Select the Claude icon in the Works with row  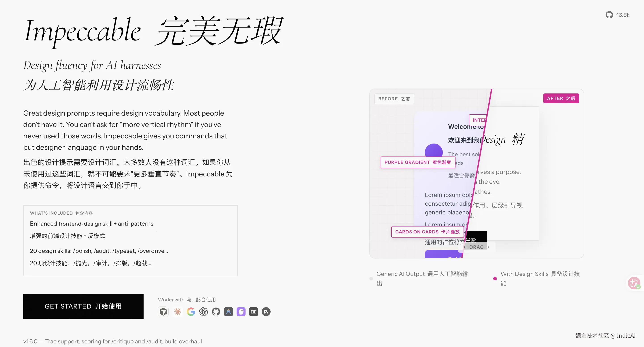click(178, 311)
